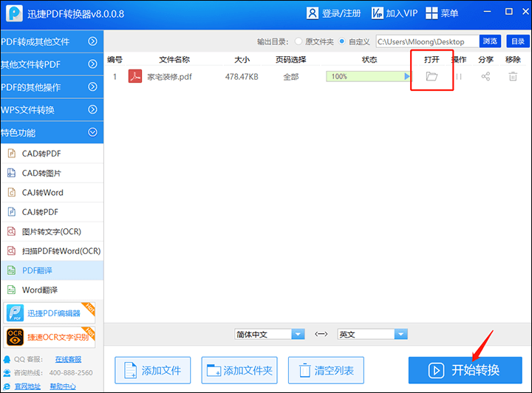Click the app logo in title bar
The width and height of the screenshot is (532, 393).
[x=14, y=13]
